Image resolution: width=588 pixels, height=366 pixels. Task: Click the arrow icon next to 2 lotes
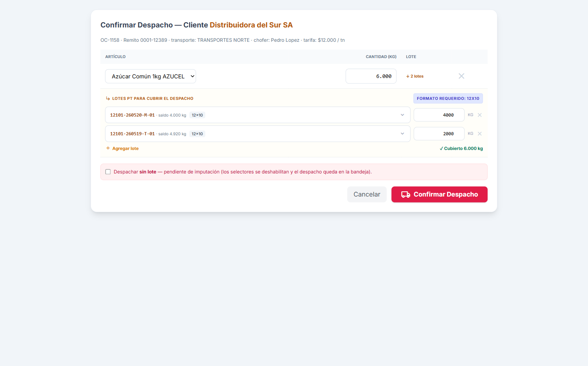click(408, 76)
